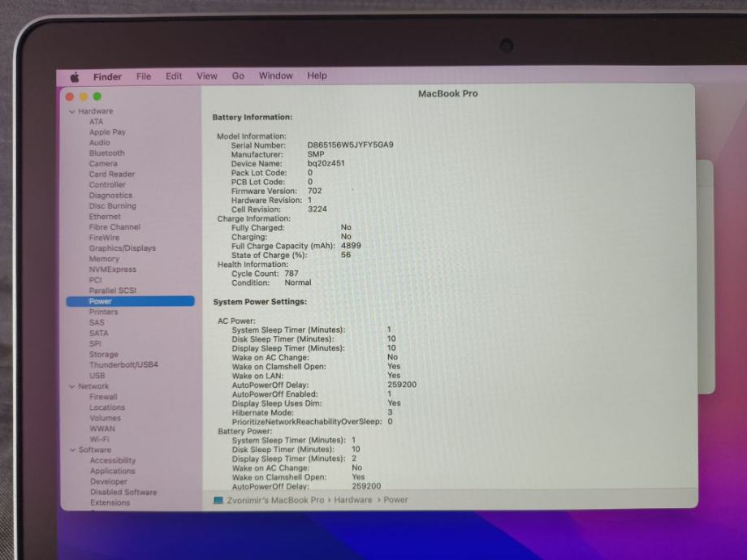Select Developer under Software
747x560 pixels.
pyautogui.click(x=109, y=481)
